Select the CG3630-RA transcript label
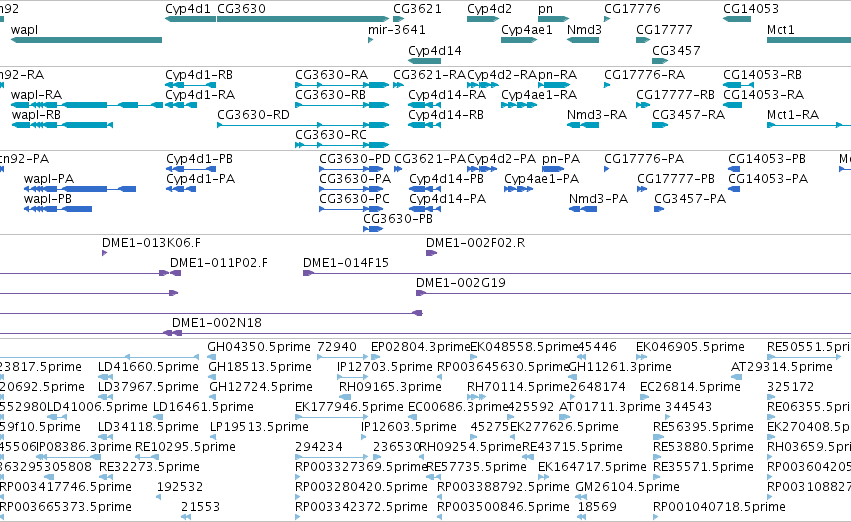 click(332, 75)
